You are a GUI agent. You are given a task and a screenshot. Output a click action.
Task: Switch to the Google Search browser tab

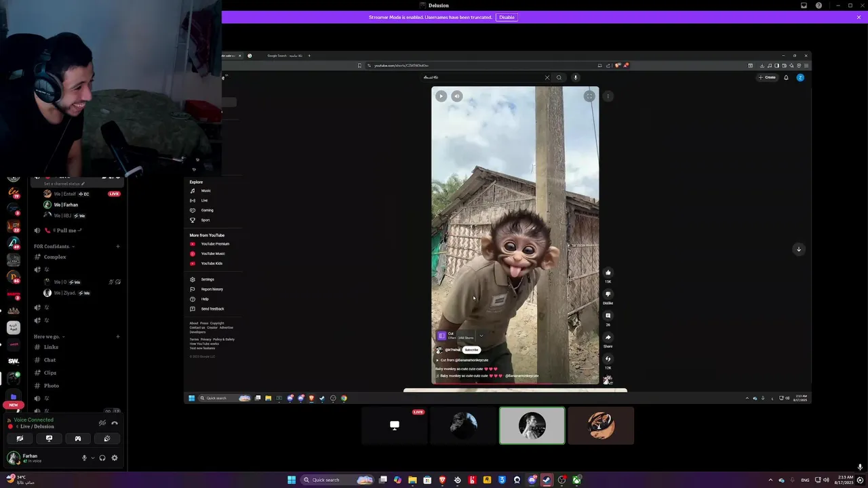pos(283,56)
